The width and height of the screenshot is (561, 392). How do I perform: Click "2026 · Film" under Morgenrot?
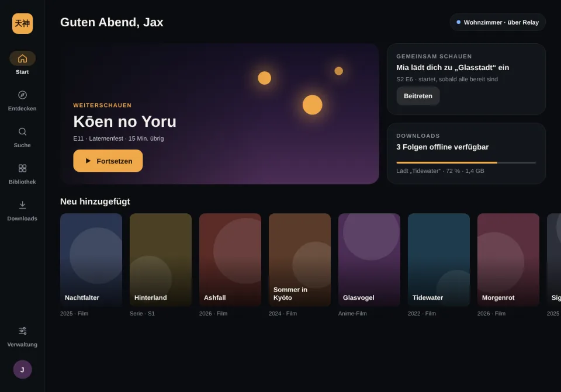coord(491,313)
